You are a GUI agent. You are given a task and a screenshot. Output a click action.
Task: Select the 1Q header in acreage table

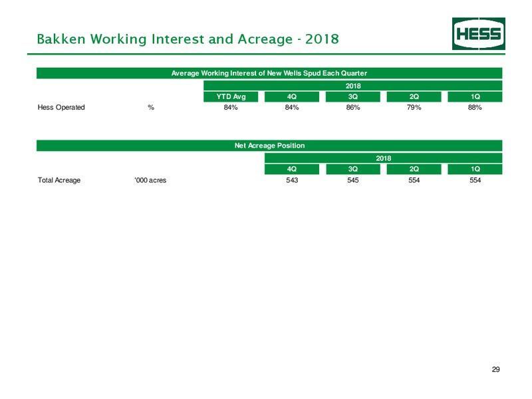tap(475, 169)
